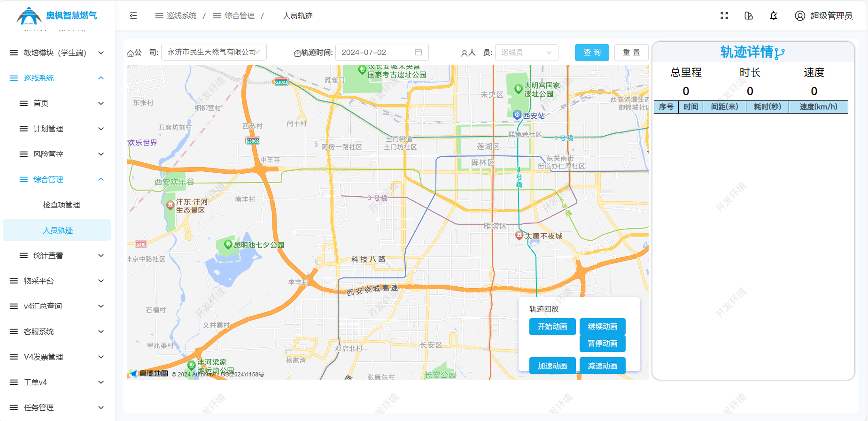Viewport: 868px width, 421px height.
Task: Click the 总里程 label
Action: coord(686,72)
